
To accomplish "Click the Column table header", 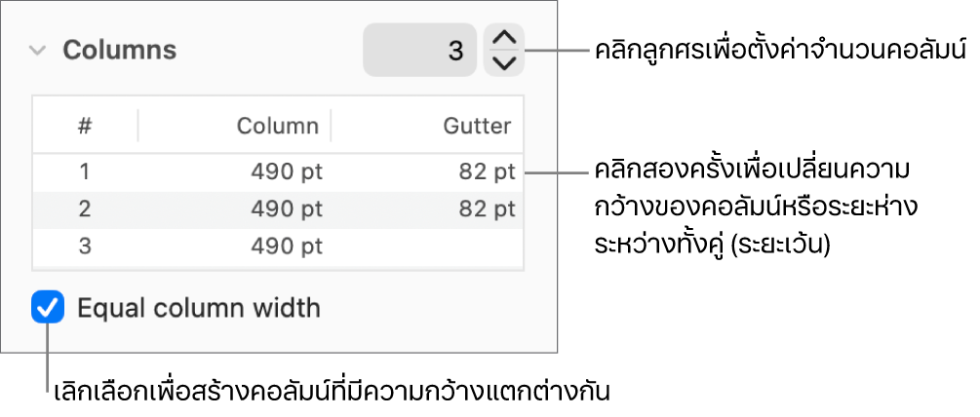I will pos(277,126).
